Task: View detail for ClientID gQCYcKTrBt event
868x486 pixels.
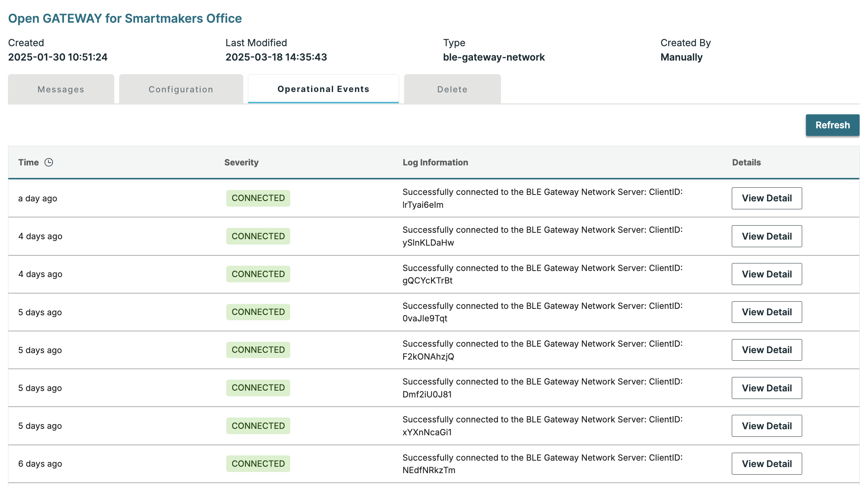Action: tap(767, 274)
